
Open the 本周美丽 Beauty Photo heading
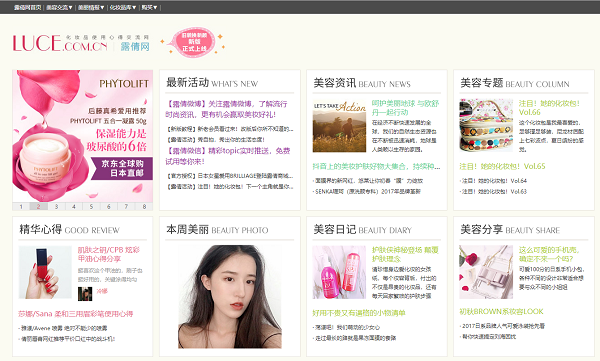click(x=217, y=230)
